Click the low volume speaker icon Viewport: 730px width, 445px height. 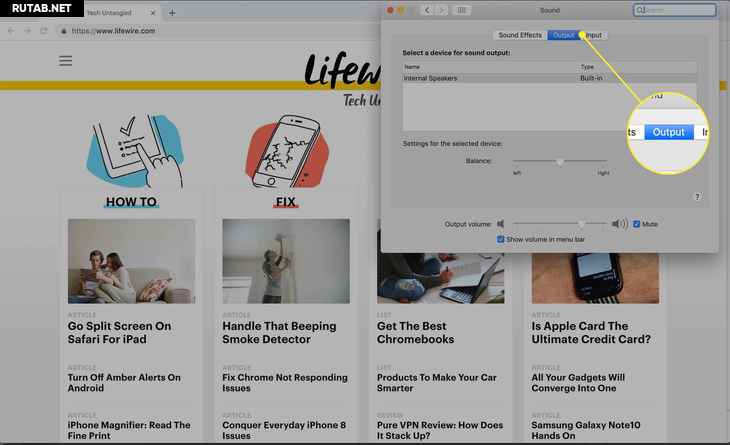click(500, 224)
